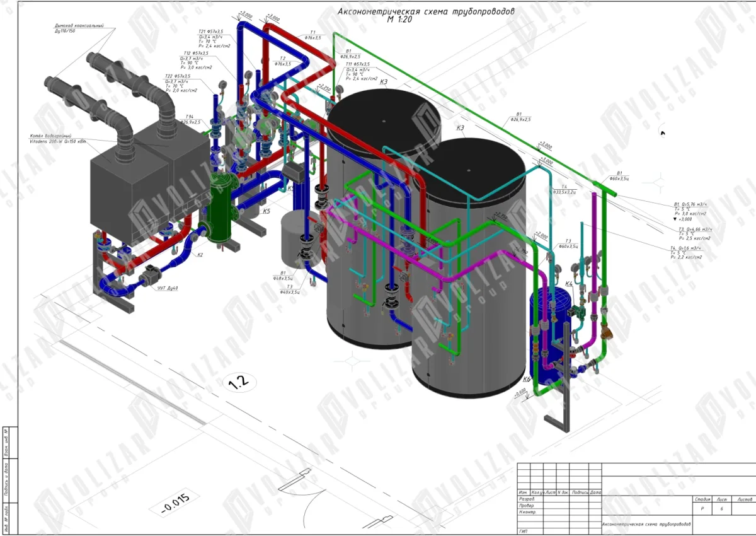The height and width of the screenshot is (536, 756).
Task: Click the 'Т4, Q=1,6 м3/ч' flow annotation
Action: (687, 248)
